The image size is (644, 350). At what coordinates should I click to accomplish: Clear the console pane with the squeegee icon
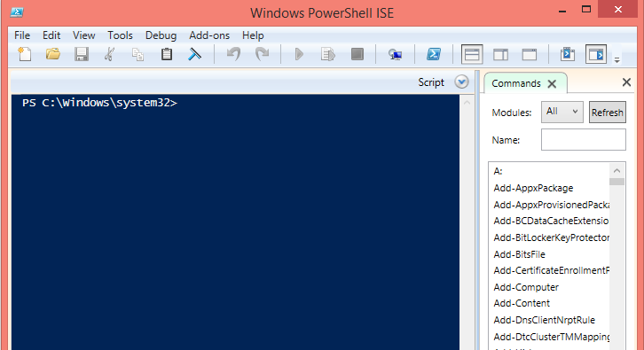click(194, 54)
